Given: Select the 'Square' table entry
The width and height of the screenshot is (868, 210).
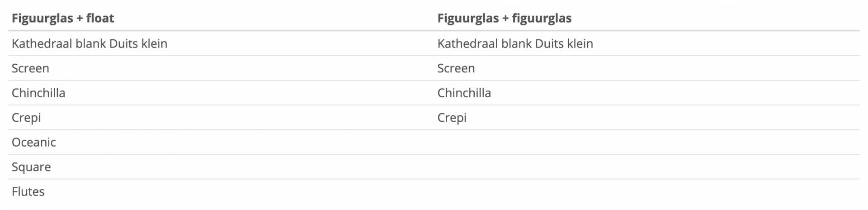Looking at the screenshot, I should [x=31, y=167].
